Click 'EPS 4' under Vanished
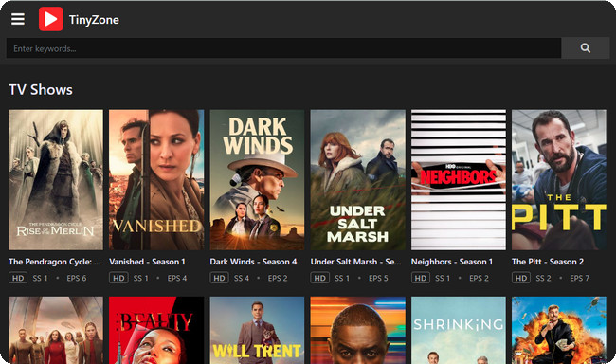The width and height of the screenshot is (616, 364). coord(177,278)
